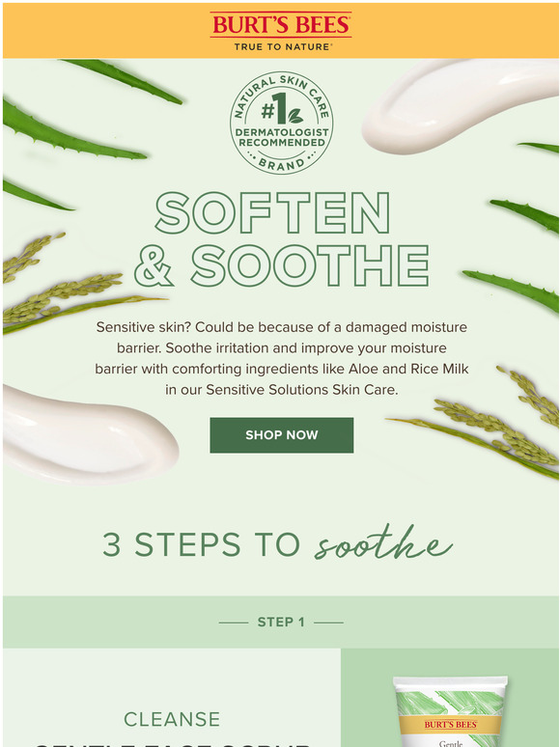This screenshot has height=747, width=560.
Task: Select the 3 Steps to Soothe heading
Action: [x=277, y=544]
